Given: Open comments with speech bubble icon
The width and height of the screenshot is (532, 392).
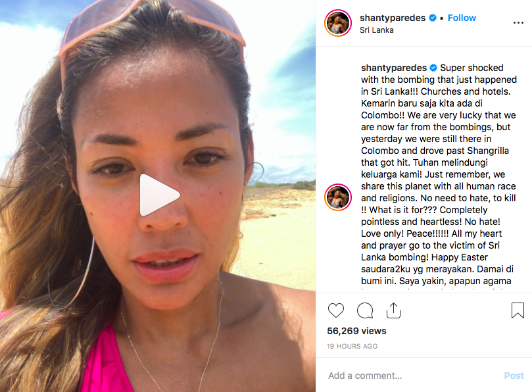Looking at the screenshot, I should [x=365, y=310].
